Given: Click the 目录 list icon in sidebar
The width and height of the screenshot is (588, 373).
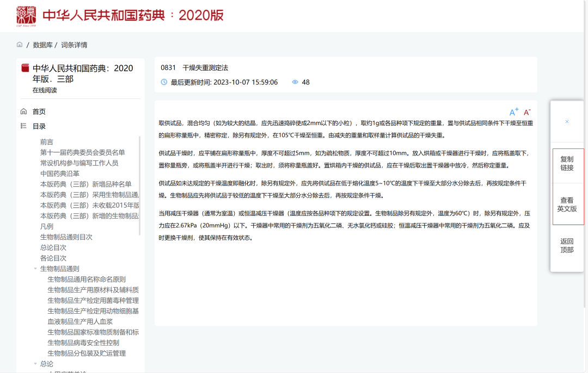Looking at the screenshot, I should click(x=23, y=126).
